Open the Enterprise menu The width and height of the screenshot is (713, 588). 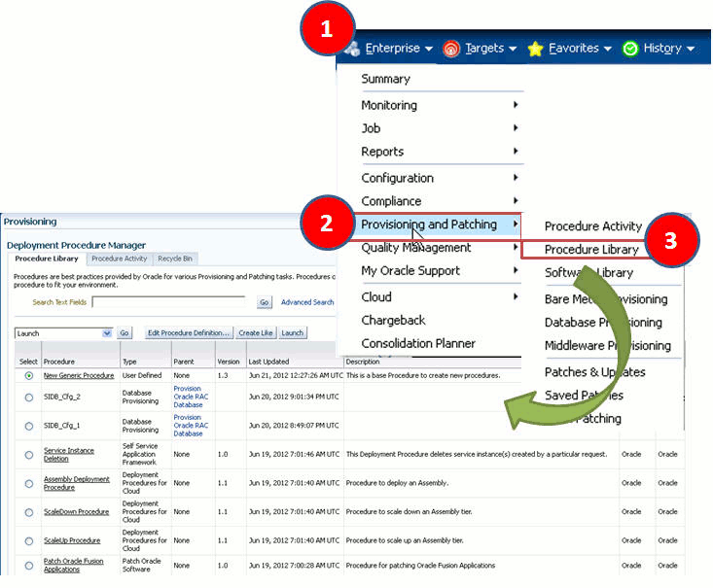[x=399, y=49]
